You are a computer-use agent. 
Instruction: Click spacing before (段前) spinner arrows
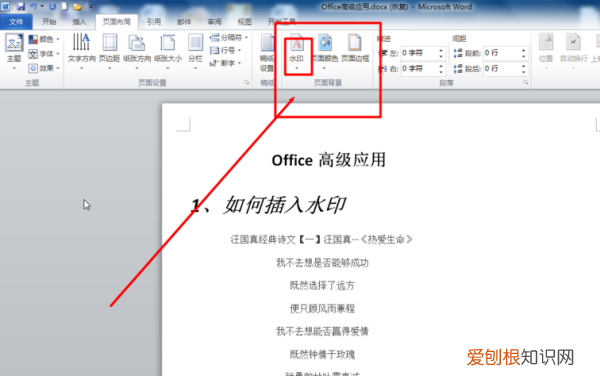(524, 53)
